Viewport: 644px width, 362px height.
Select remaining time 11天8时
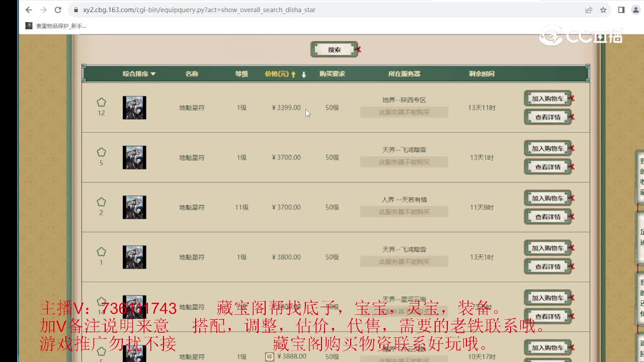pos(482,207)
